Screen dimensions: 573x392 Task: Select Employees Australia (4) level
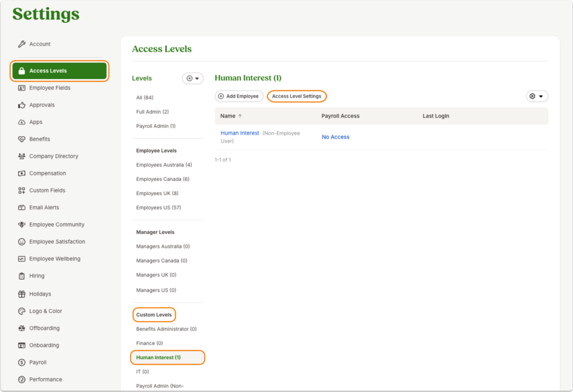[164, 165]
